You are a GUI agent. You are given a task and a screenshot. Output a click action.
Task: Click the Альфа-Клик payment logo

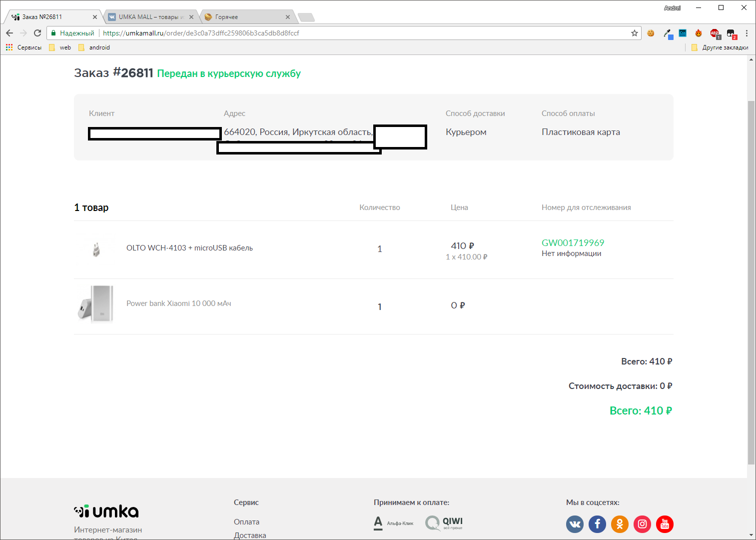(394, 523)
